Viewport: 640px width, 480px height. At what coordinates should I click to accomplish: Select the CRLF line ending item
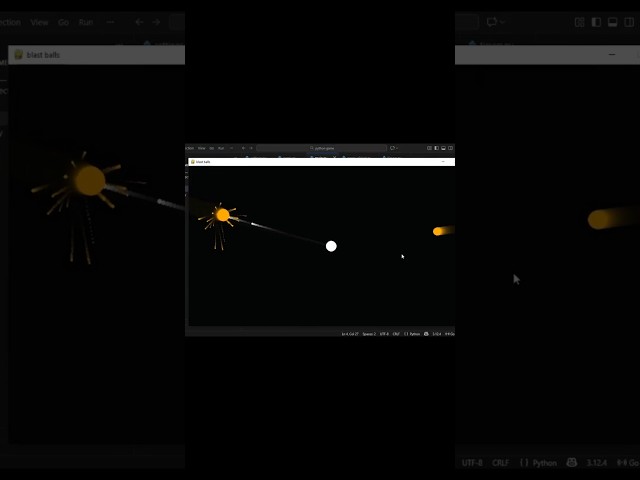(396, 334)
